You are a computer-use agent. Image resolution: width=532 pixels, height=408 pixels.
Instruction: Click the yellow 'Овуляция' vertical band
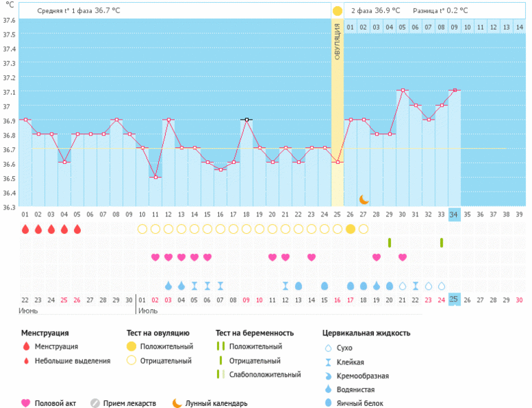point(337,111)
